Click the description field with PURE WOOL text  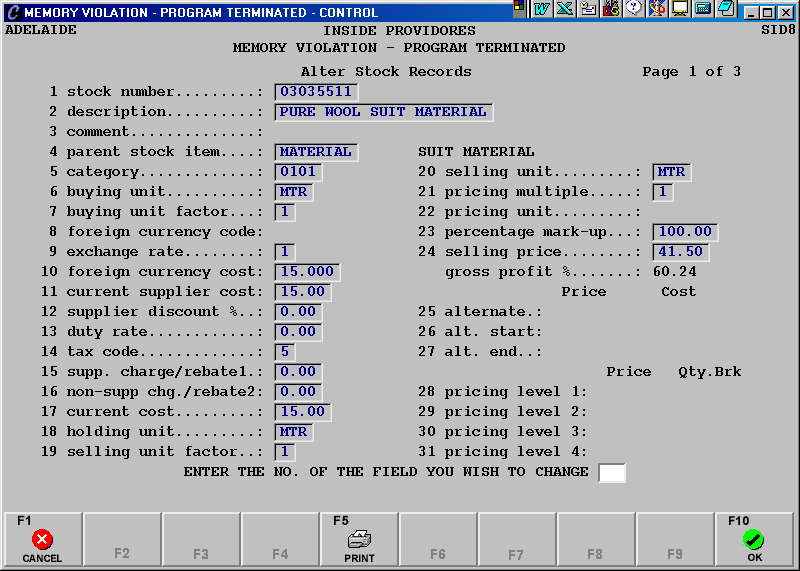point(384,112)
